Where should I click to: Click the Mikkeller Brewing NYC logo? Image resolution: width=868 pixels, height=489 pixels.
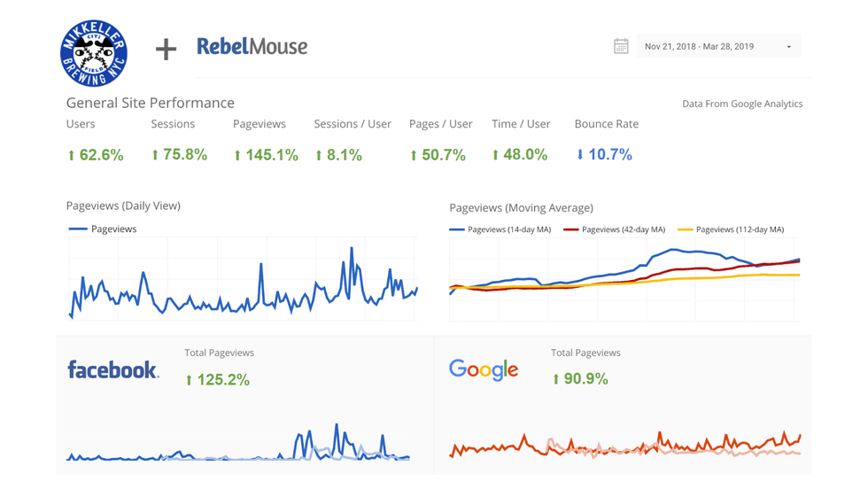tap(94, 53)
